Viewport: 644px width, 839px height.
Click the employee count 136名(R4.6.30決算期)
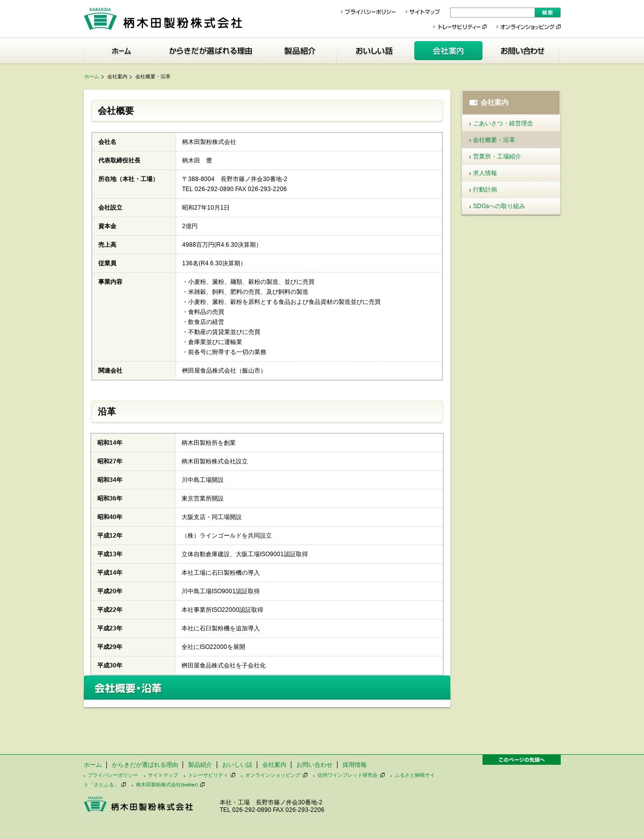click(x=213, y=263)
